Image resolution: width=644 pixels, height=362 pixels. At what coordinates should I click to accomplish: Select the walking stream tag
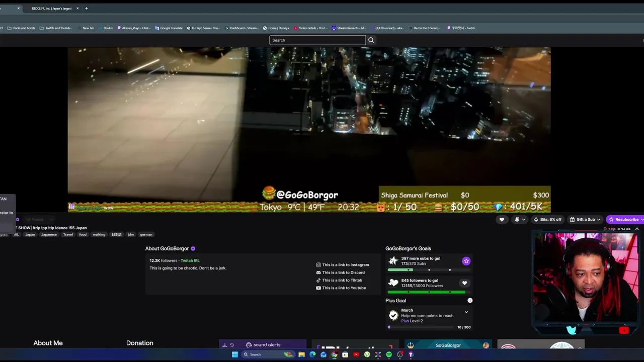(99, 235)
